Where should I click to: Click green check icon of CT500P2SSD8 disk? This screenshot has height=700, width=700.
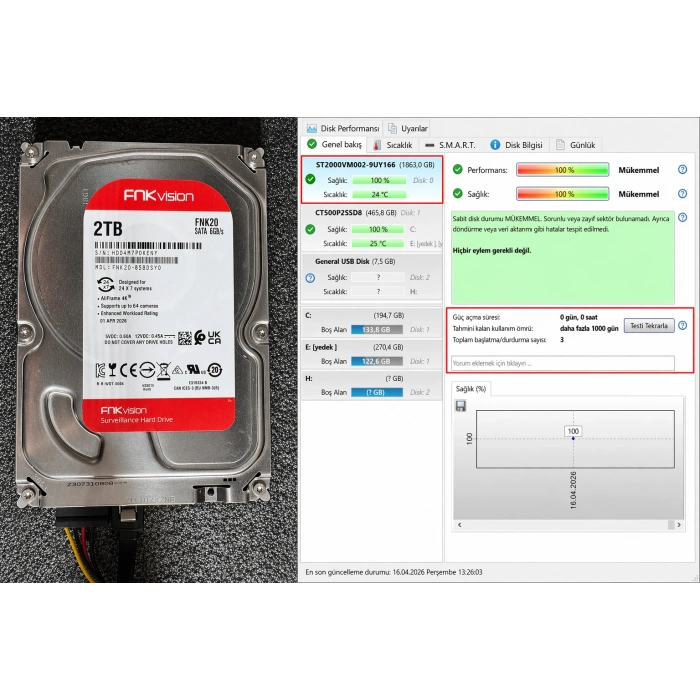click(x=310, y=229)
